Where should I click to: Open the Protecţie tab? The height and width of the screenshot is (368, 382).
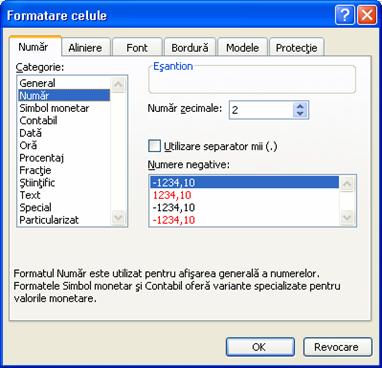click(296, 48)
